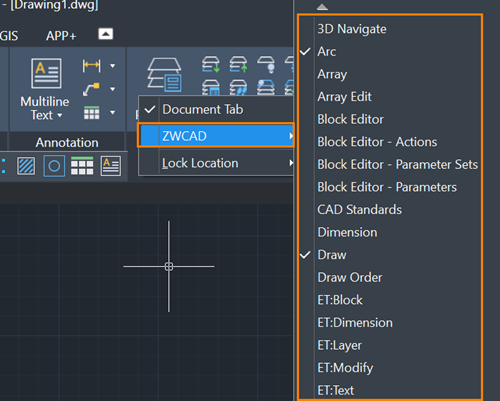Enable the Draw Order toolbar
500x401 pixels.
390,277
